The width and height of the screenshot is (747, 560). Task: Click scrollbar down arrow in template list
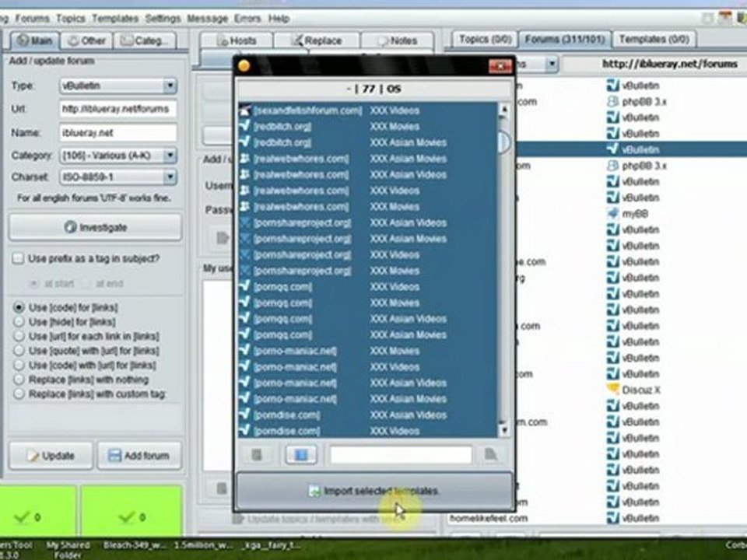point(504,431)
